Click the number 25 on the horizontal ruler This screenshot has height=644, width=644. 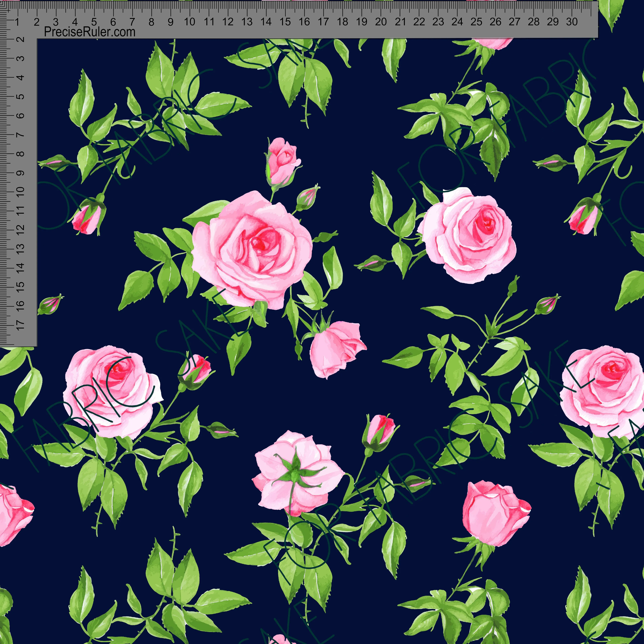[476, 22]
